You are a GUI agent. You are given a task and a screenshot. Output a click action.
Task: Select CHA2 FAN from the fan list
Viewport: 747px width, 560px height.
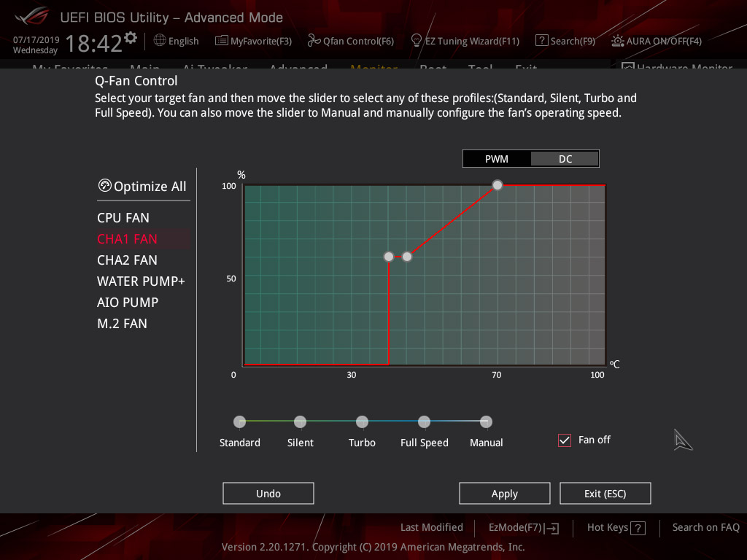coord(127,260)
